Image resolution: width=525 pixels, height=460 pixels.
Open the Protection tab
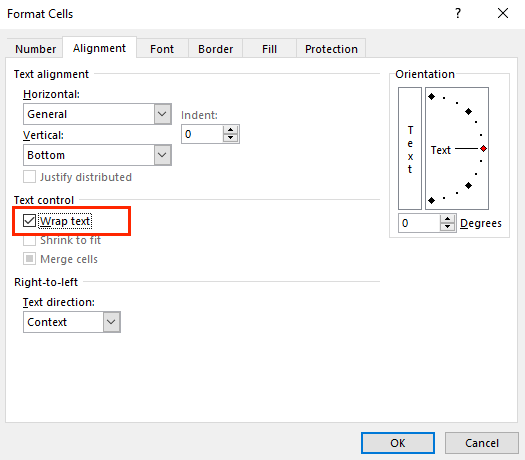[x=331, y=49]
